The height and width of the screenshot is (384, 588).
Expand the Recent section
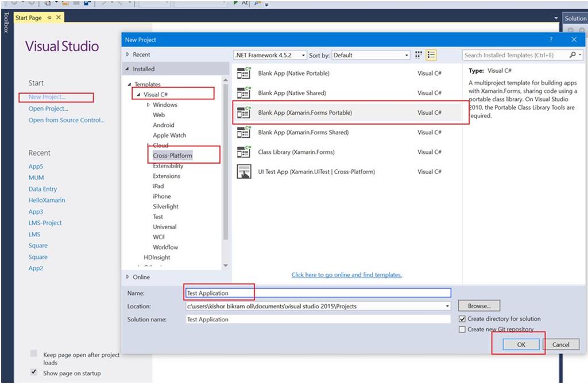(127, 55)
